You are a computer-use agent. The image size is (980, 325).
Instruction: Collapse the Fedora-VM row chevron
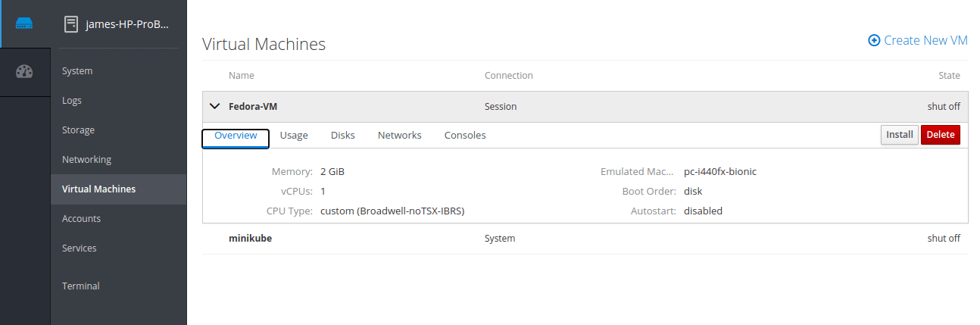tap(214, 107)
